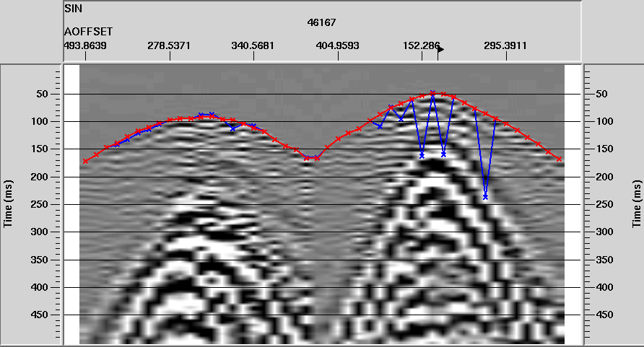Click the 300 label on right time axis
This screenshot has width=644, height=347.
tap(604, 232)
